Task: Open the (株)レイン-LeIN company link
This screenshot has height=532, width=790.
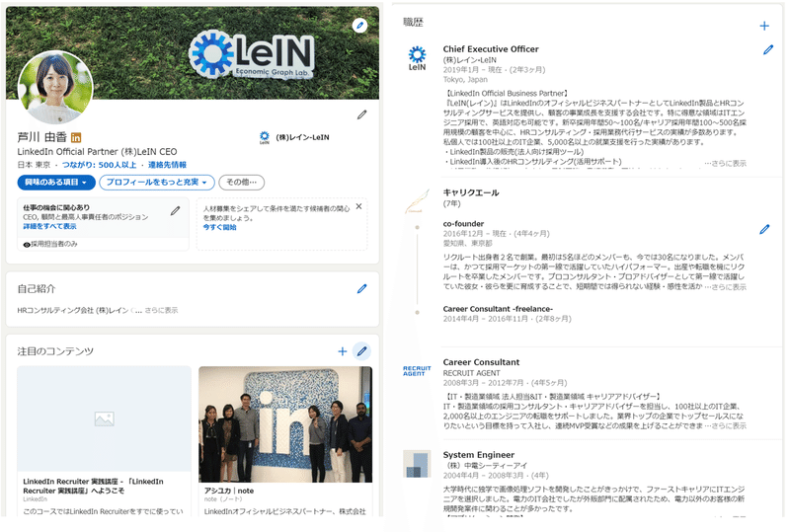Action: [x=302, y=137]
